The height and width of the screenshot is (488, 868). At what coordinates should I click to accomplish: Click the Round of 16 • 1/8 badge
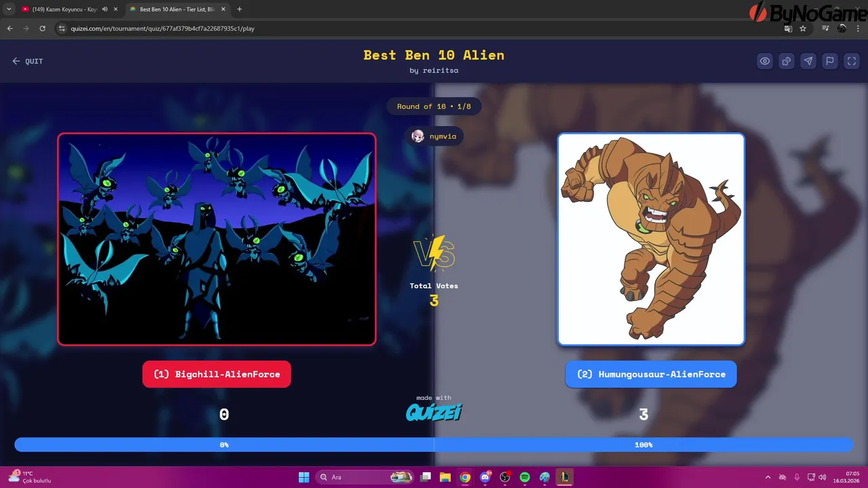(434, 106)
